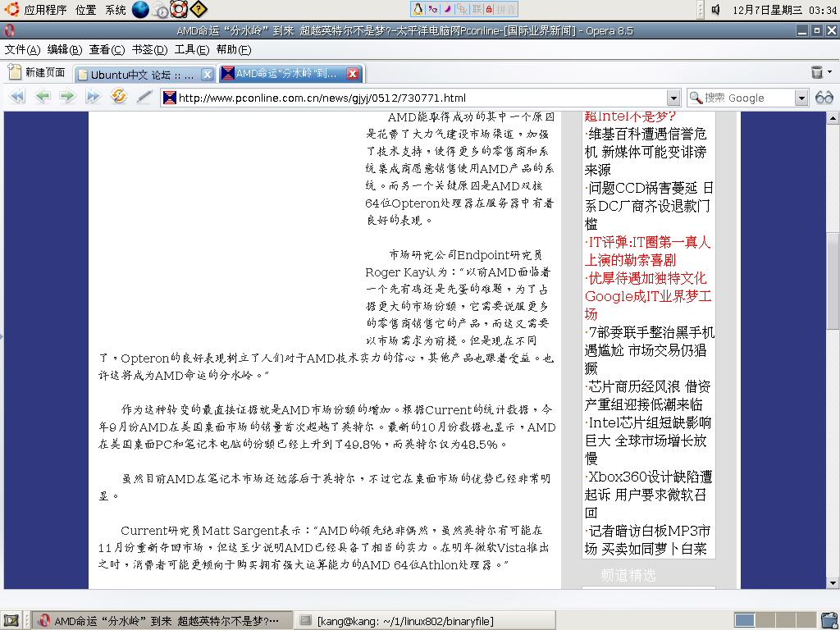Open the 系统 panel menu
Image resolution: width=840 pixels, height=630 pixels.
click(x=115, y=10)
